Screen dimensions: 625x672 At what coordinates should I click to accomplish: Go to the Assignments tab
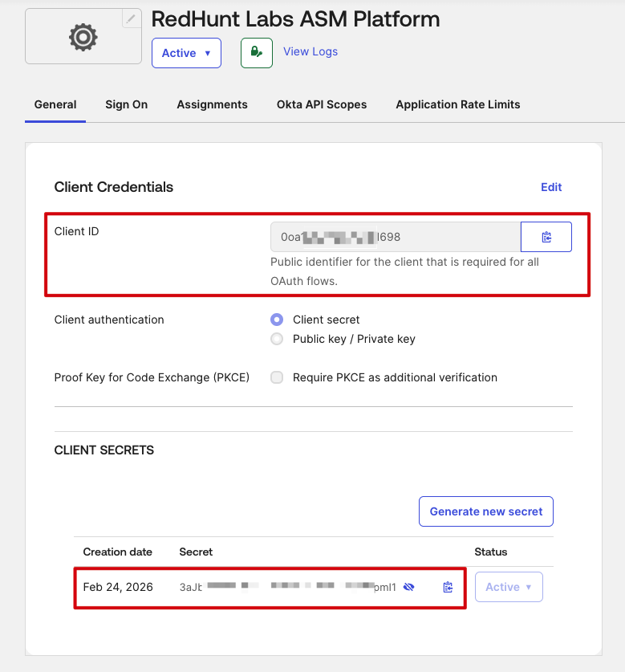coord(212,104)
